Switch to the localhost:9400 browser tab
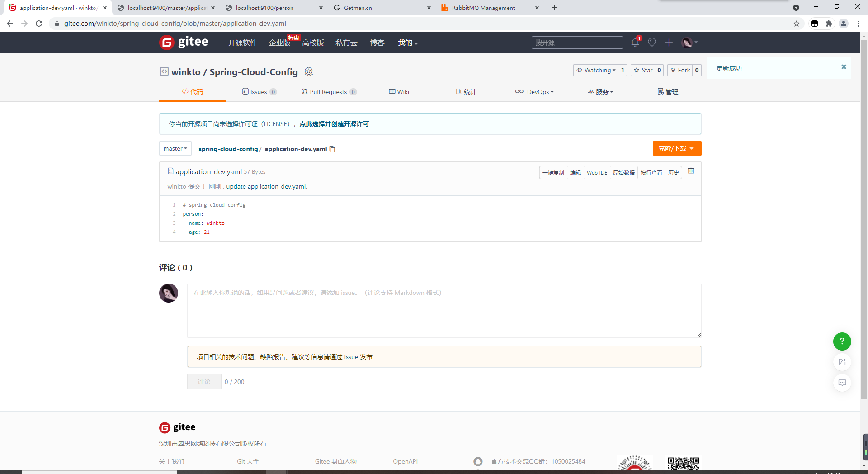868x474 pixels. 166,8
